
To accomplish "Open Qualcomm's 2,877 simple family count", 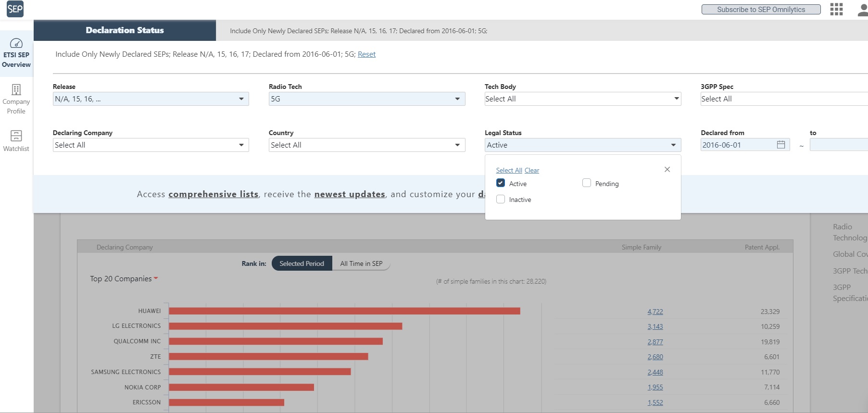I will (x=655, y=342).
